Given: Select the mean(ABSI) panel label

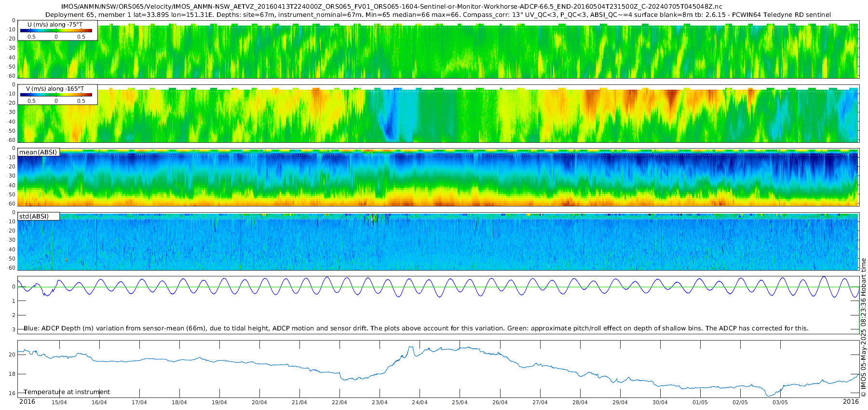Looking at the screenshot, I should (x=38, y=152).
